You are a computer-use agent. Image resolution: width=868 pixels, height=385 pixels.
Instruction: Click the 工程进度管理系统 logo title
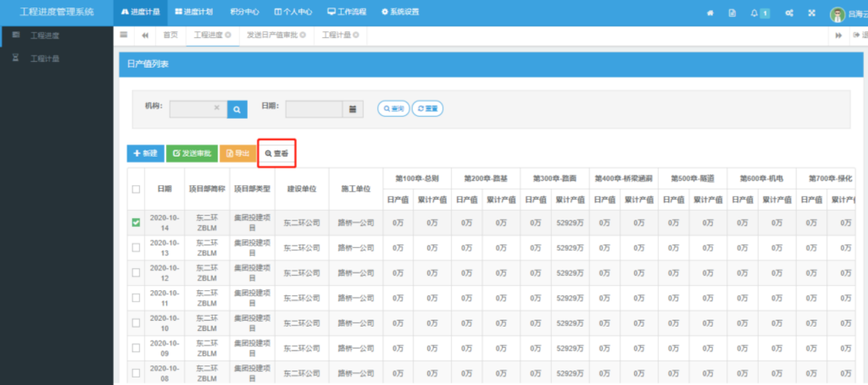click(57, 12)
